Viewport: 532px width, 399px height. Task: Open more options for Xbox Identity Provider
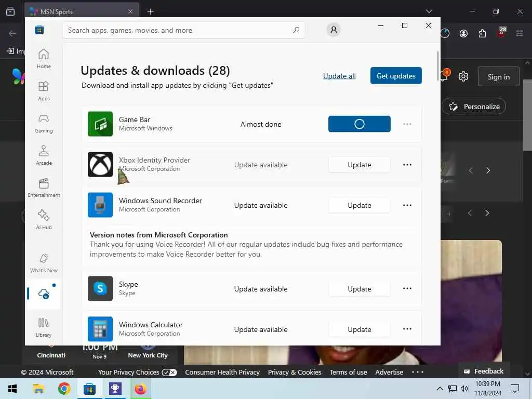(407, 165)
